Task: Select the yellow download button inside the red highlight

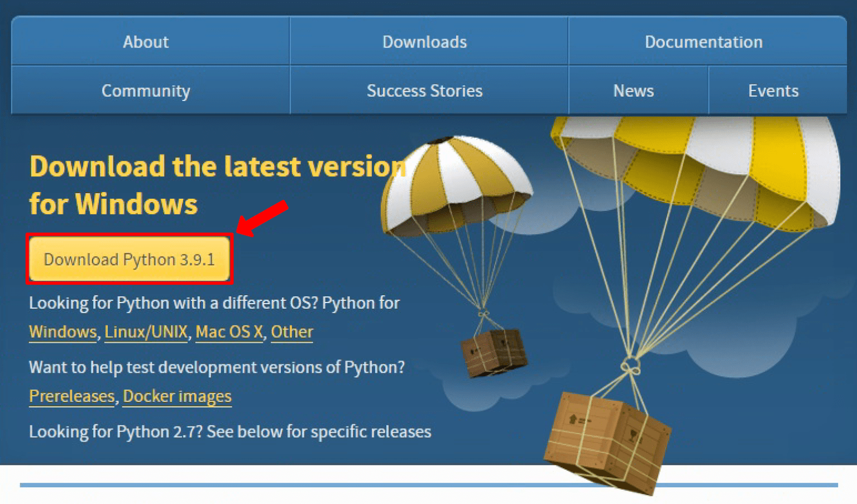Action: [x=129, y=259]
